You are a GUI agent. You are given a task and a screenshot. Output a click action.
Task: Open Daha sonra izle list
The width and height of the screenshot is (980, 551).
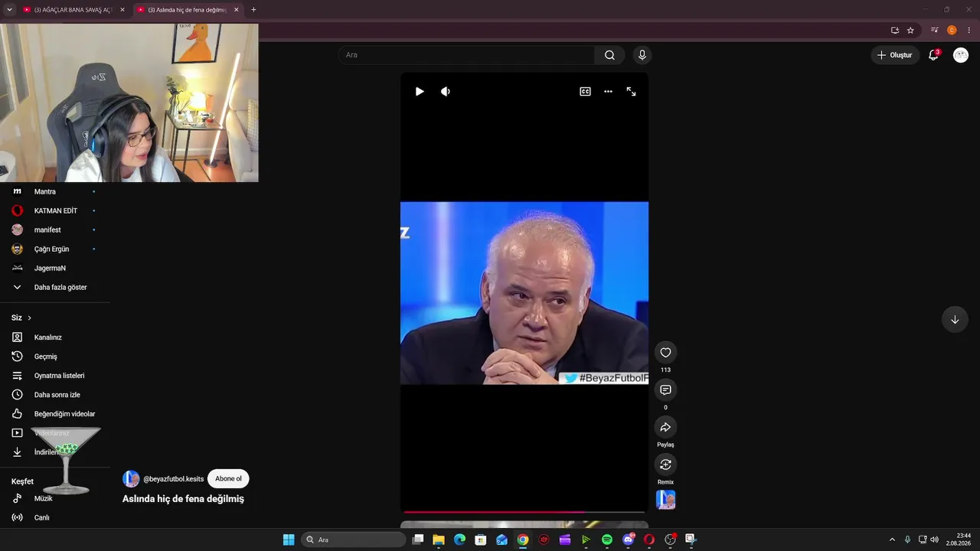pos(55,395)
